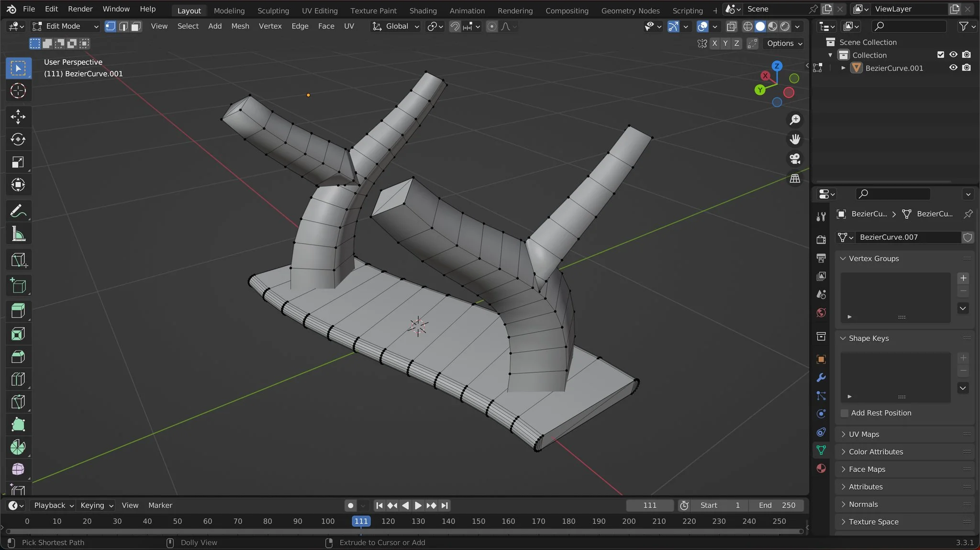The height and width of the screenshot is (550, 980).
Task: Hide BezierCurve.001 in the viewport using its eye icon
Action: tap(953, 67)
